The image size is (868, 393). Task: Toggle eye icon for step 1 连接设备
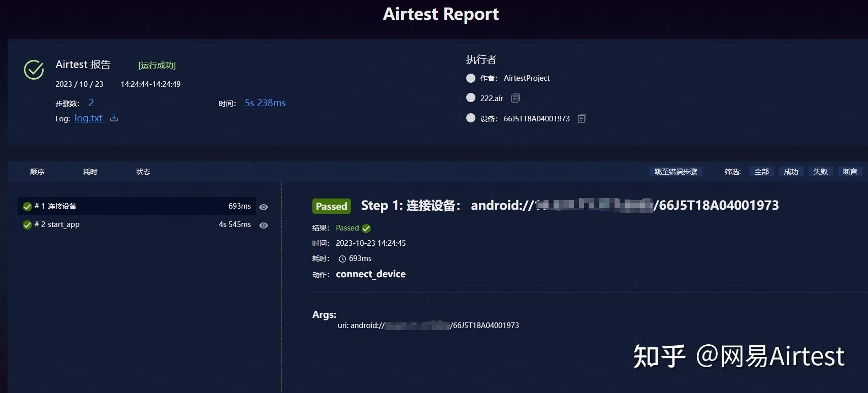coord(264,207)
